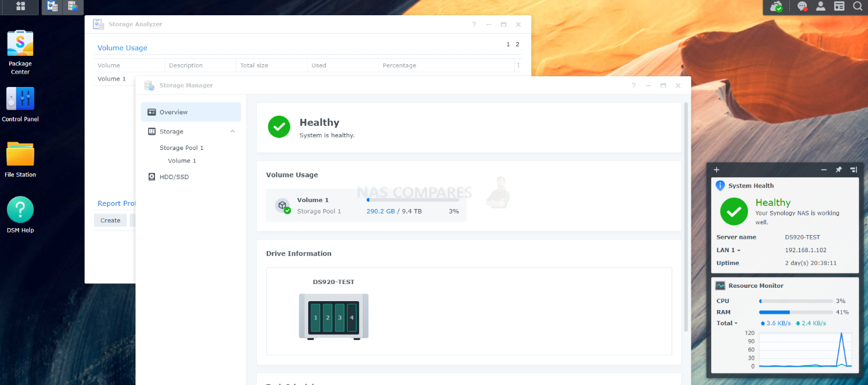
Task: Open help in Storage Manager window
Action: pos(634,86)
